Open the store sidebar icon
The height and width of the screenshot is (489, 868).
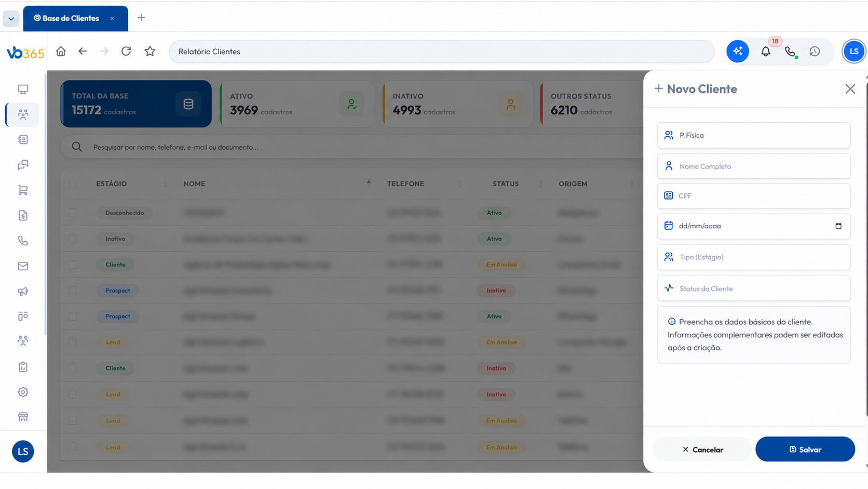coord(23,417)
